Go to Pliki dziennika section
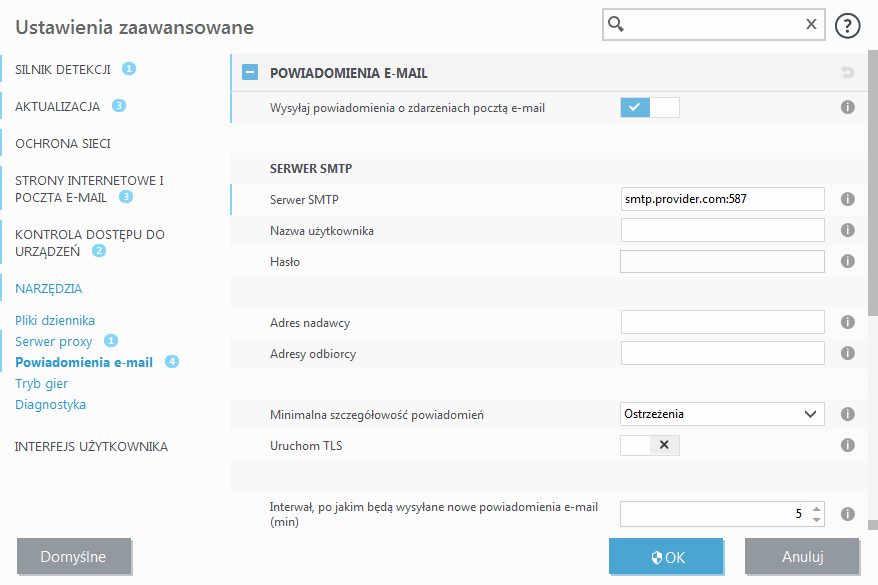This screenshot has width=878, height=585. [x=55, y=320]
